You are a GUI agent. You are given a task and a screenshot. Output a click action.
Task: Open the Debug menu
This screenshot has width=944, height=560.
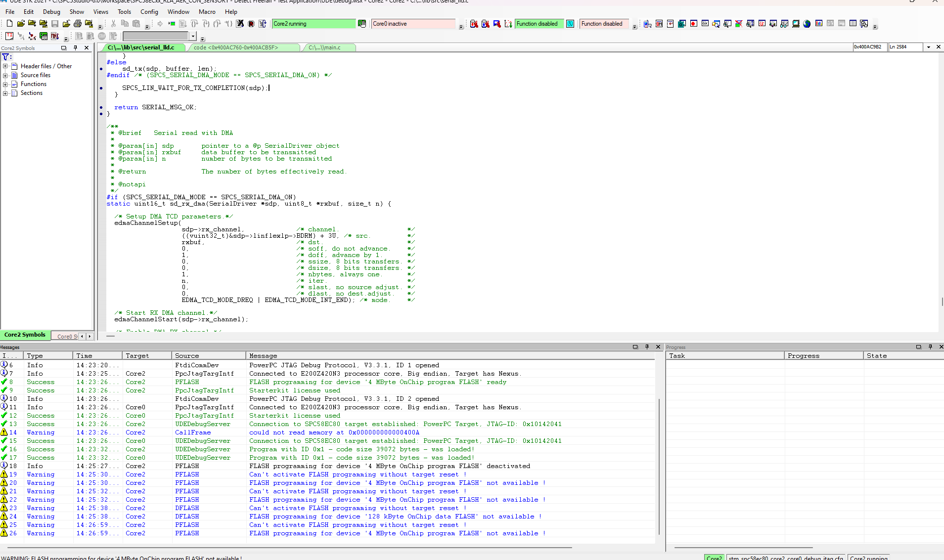pyautogui.click(x=51, y=12)
